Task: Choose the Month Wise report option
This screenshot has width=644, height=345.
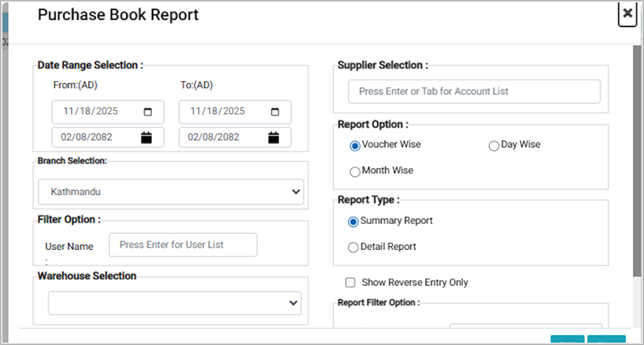Action: pos(355,171)
